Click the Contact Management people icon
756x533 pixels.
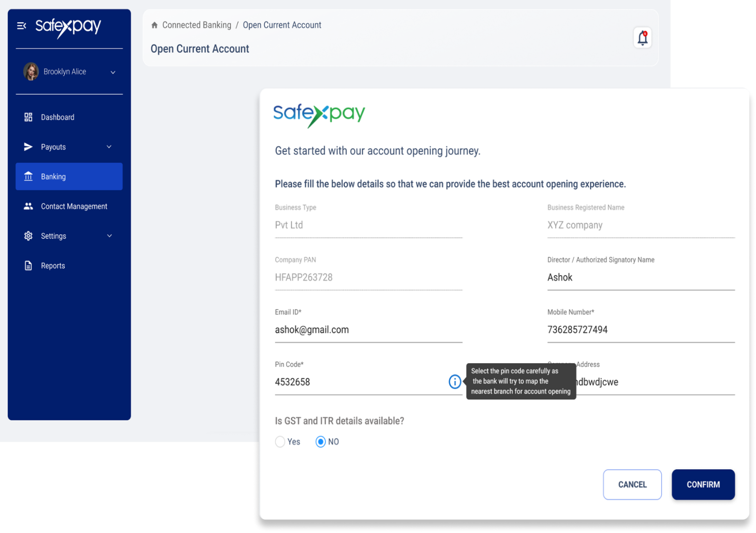28,206
